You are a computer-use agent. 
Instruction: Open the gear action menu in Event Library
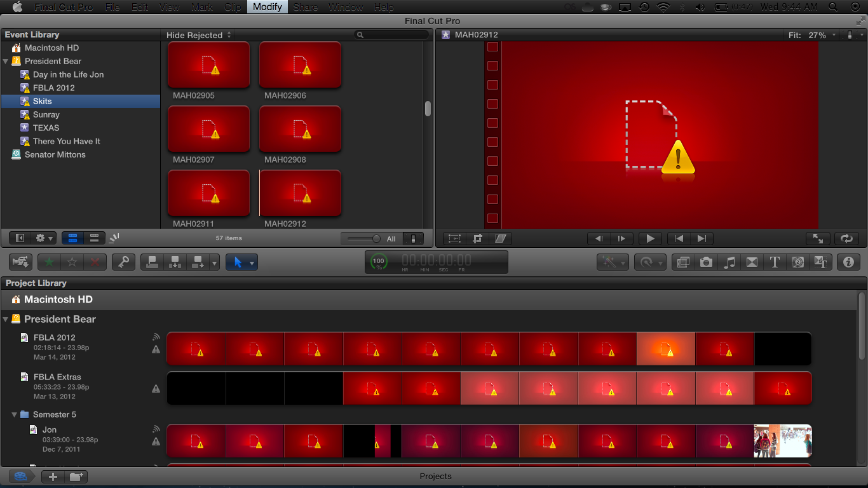pyautogui.click(x=44, y=238)
